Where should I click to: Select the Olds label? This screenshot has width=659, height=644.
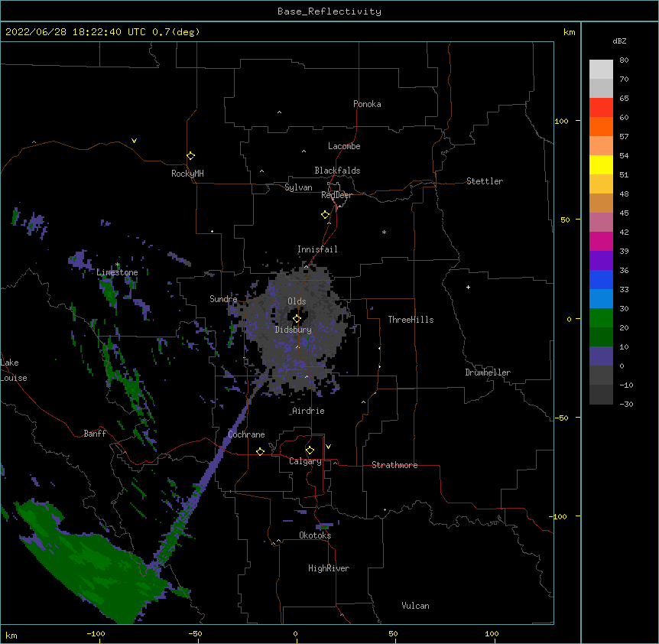(297, 301)
